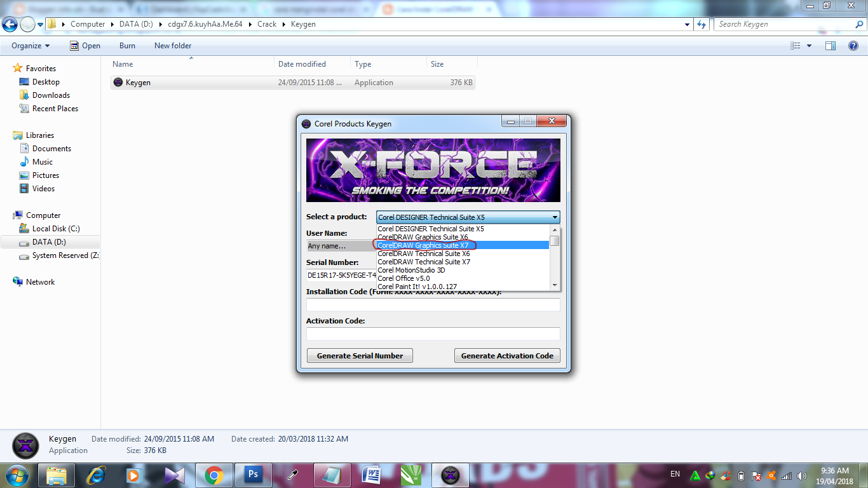Click Generate Activation Code
868x488 pixels.
click(x=507, y=355)
